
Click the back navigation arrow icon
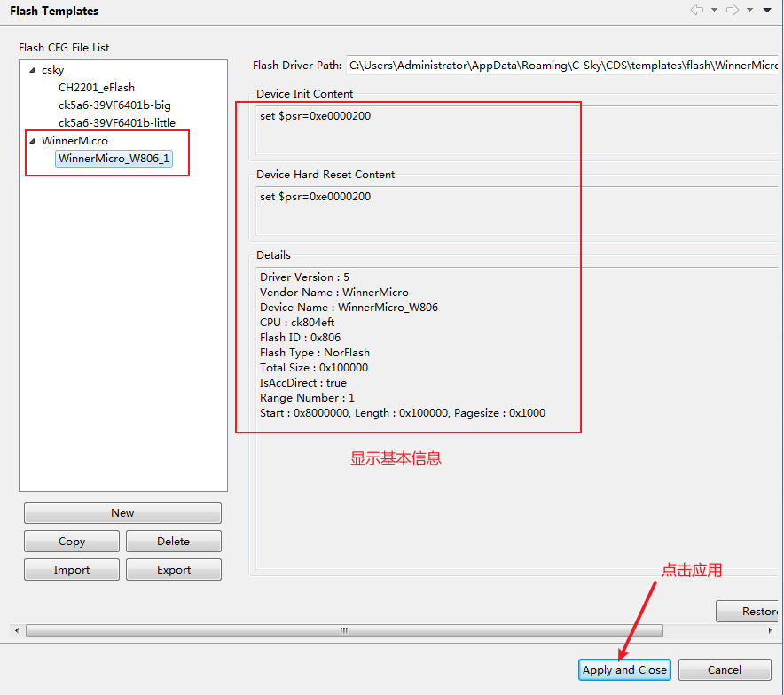tap(697, 10)
